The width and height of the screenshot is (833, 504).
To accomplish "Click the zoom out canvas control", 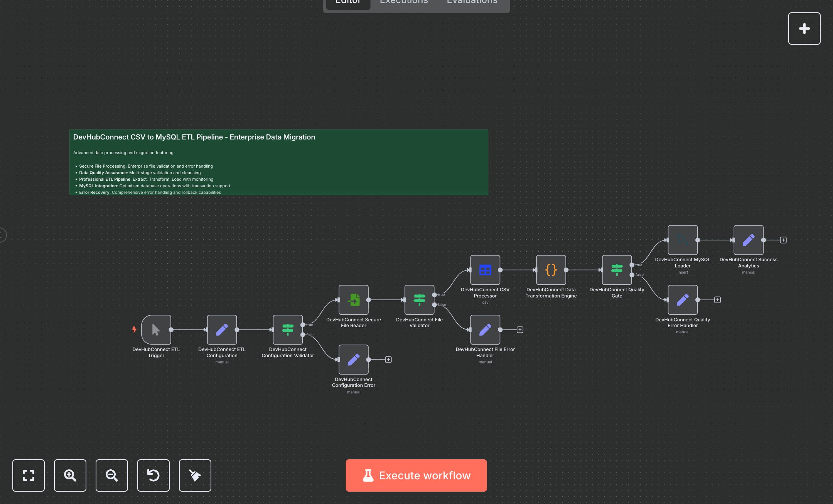I will point(112,475).
